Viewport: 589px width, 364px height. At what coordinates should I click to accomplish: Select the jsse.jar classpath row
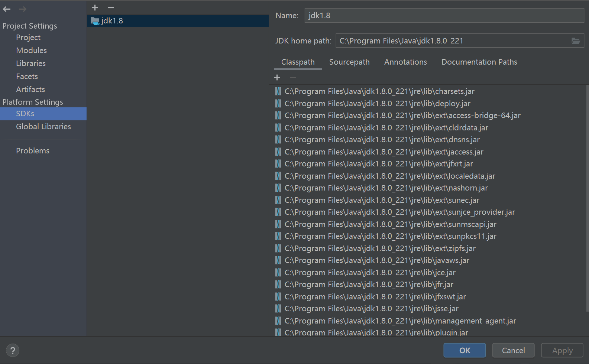click(x=427, y=309)
